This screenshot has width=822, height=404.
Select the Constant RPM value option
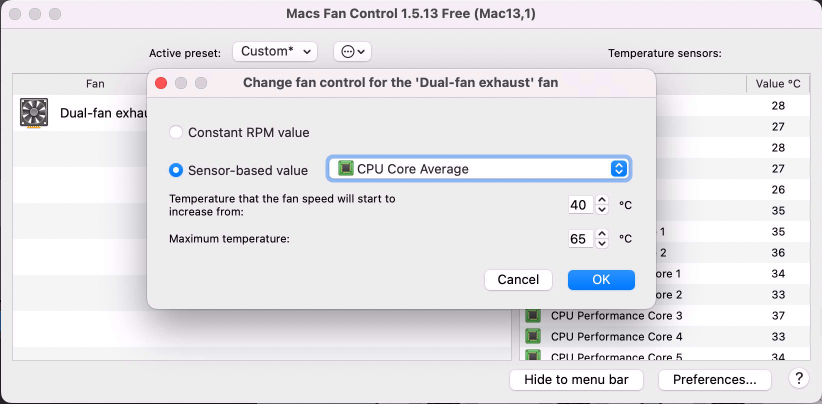coord(177,132)
